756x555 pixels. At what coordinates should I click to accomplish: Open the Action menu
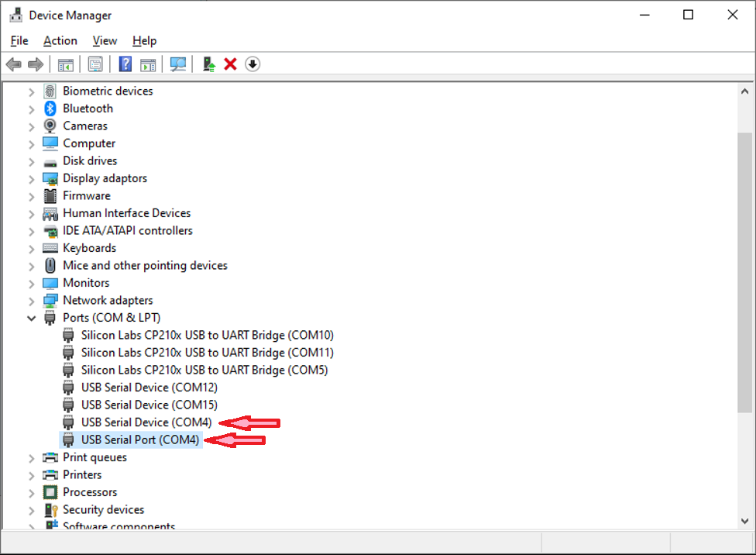60,40
